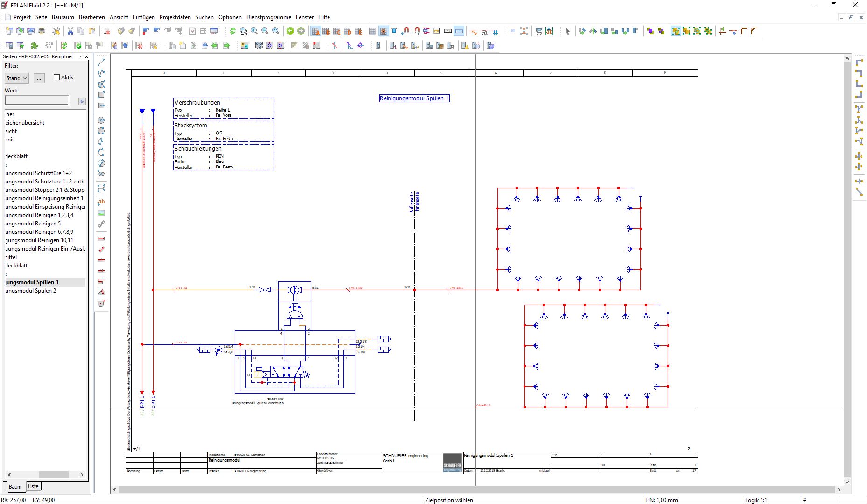The image size is (867, 504).
Task: Select the Spline drawing tool
Action: point(101,188)
